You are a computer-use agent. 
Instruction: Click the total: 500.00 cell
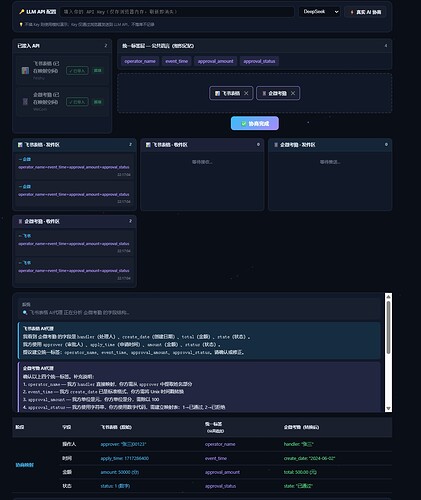pos(300,472)
